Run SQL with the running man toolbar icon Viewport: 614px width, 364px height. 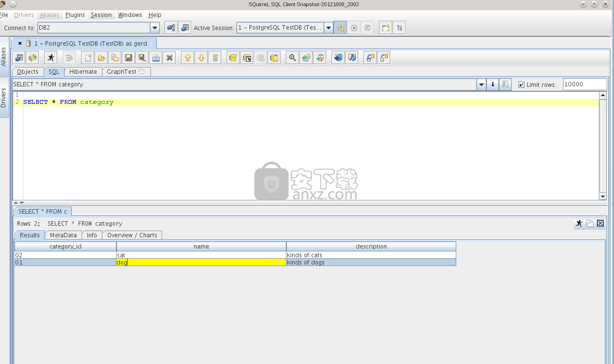(51, 58)
